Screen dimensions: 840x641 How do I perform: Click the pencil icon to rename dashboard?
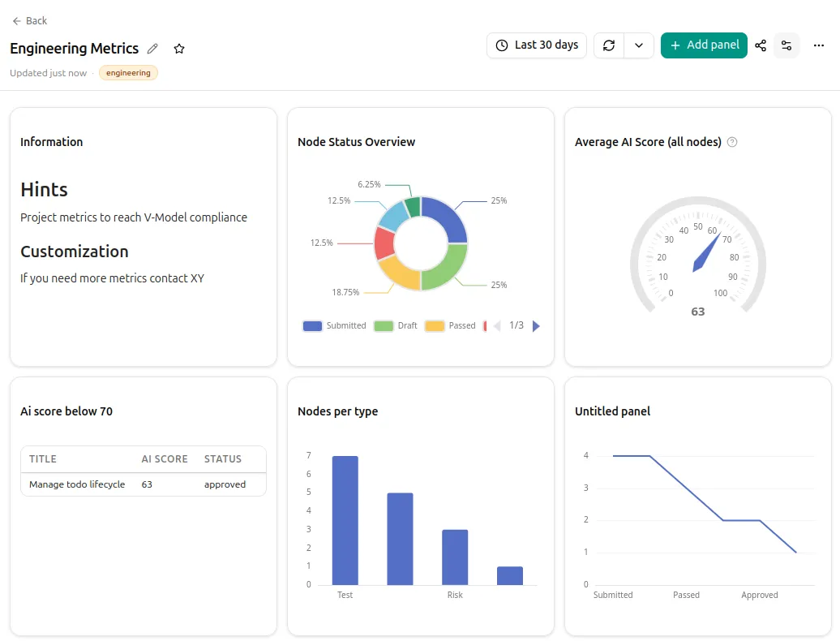[x=152, y=49]
